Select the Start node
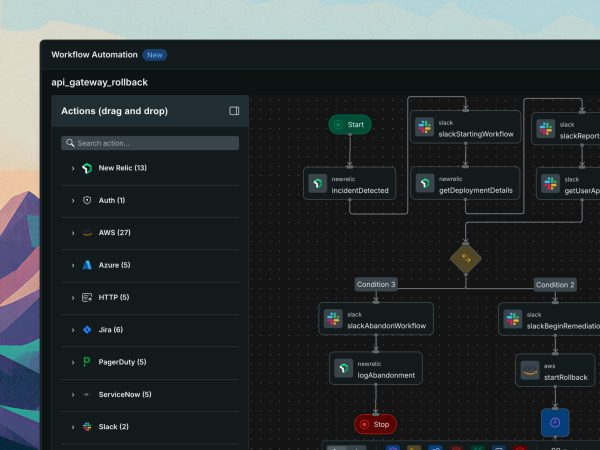Viewport: 600px width, 450px height. [350, 124]
